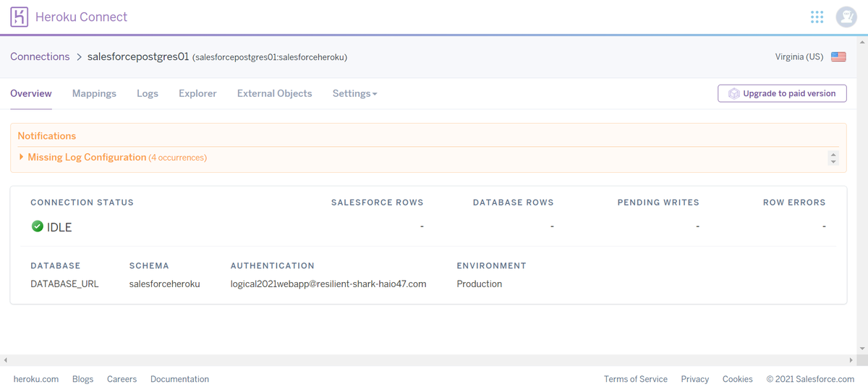Open the Logs tab
This screenshot has width=868, height=392.
(148, 93)
